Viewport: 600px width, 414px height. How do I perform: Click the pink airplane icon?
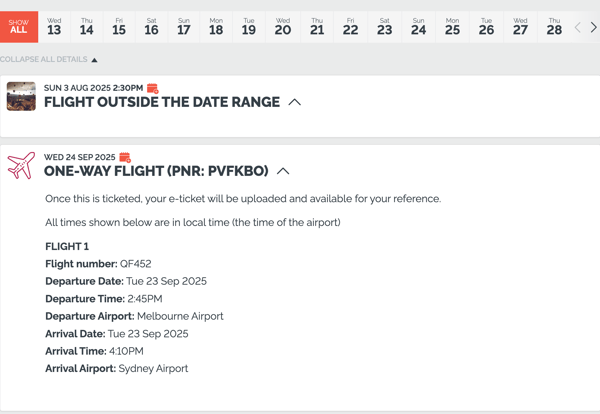point(21,165)
